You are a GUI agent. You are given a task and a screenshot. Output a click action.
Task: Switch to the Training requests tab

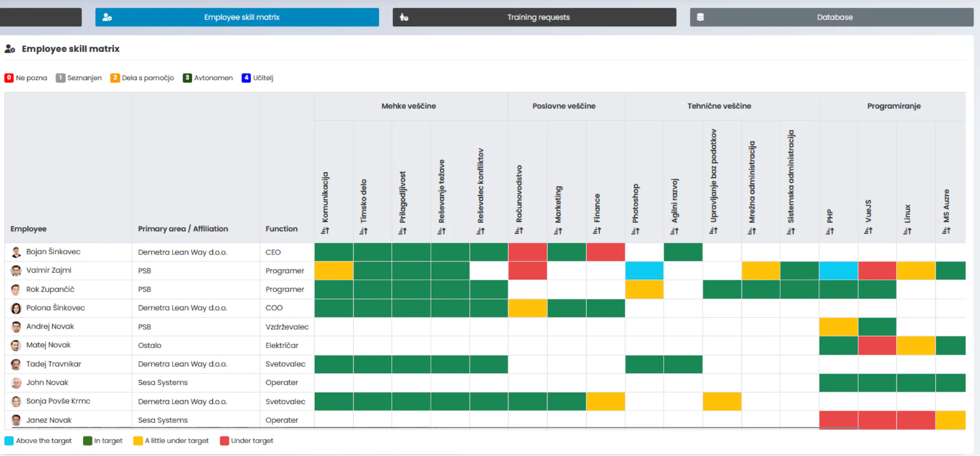tap(535, 17)
